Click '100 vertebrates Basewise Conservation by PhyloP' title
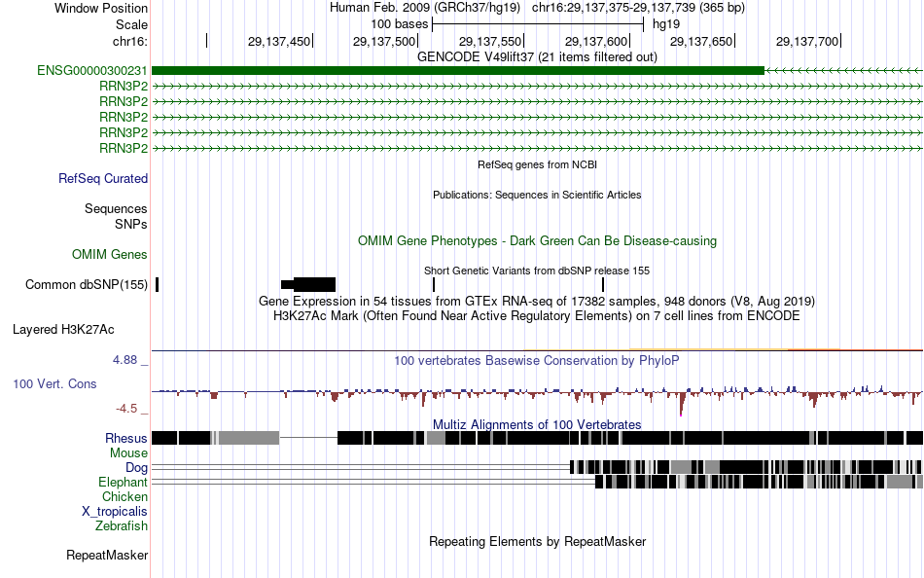Image resolution: width=924 pixels, height=578 pixels. pos(537,360)
